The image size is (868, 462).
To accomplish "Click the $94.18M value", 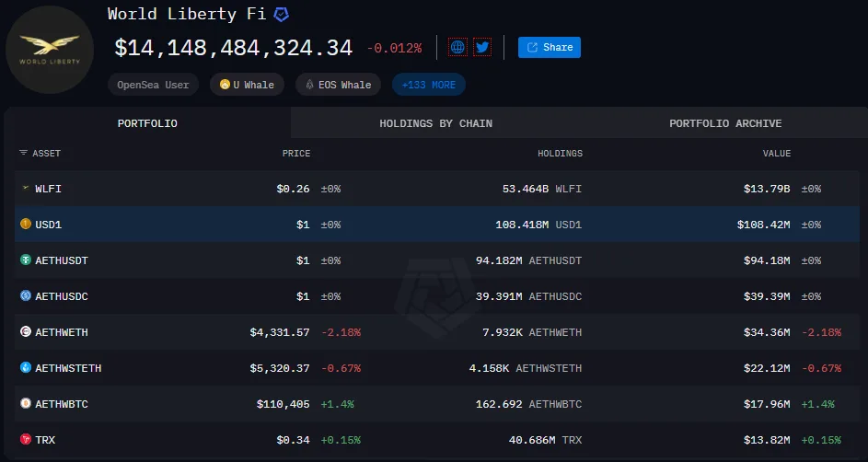I will 767,260.
